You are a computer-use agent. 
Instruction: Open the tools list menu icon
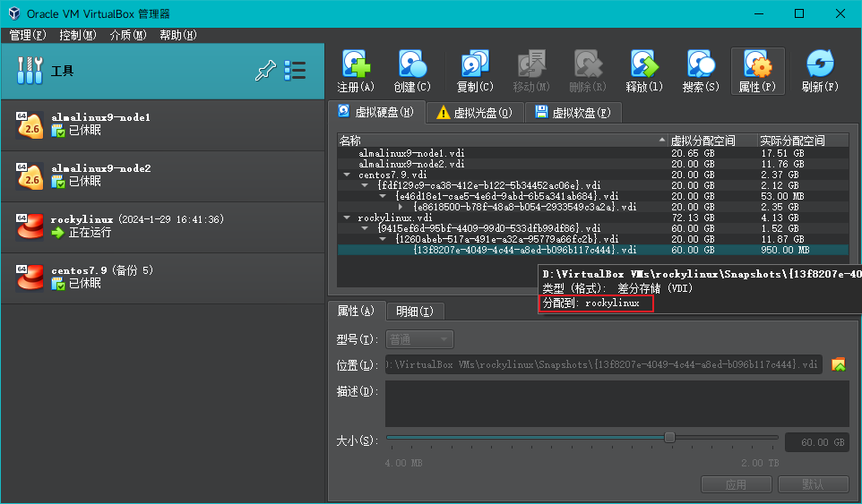coord(295,71)
